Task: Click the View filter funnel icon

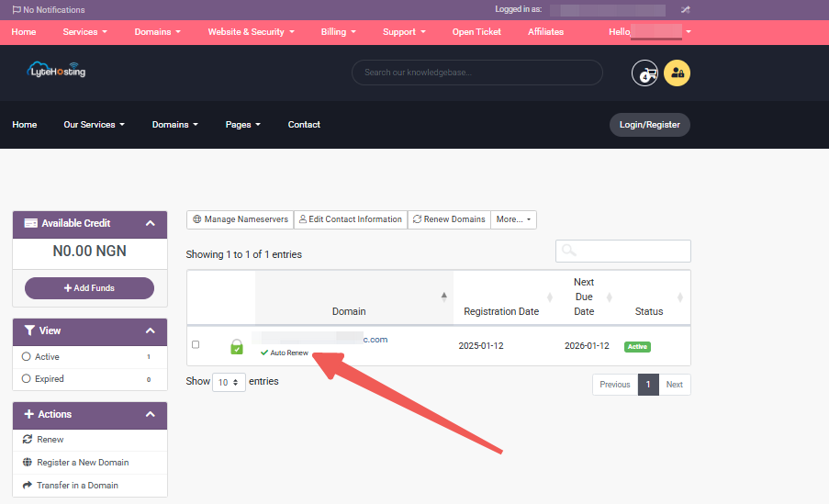Action: (x=29, y=330)
